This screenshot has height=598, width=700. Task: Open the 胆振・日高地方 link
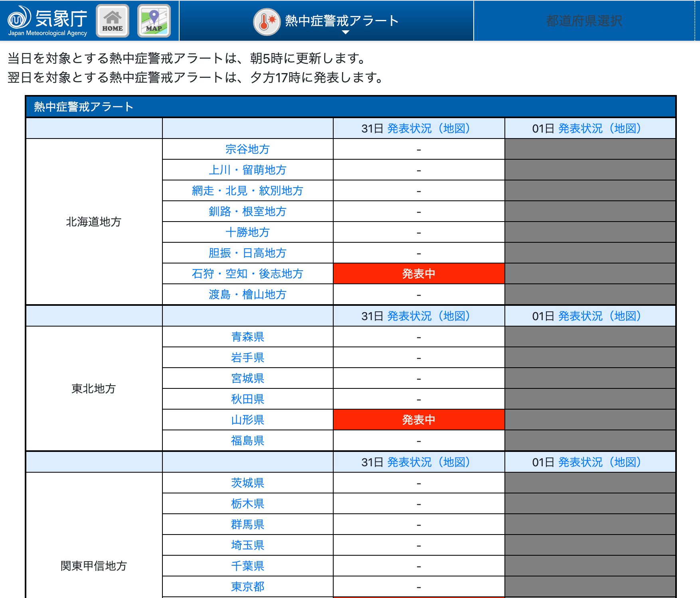point(247,253)
